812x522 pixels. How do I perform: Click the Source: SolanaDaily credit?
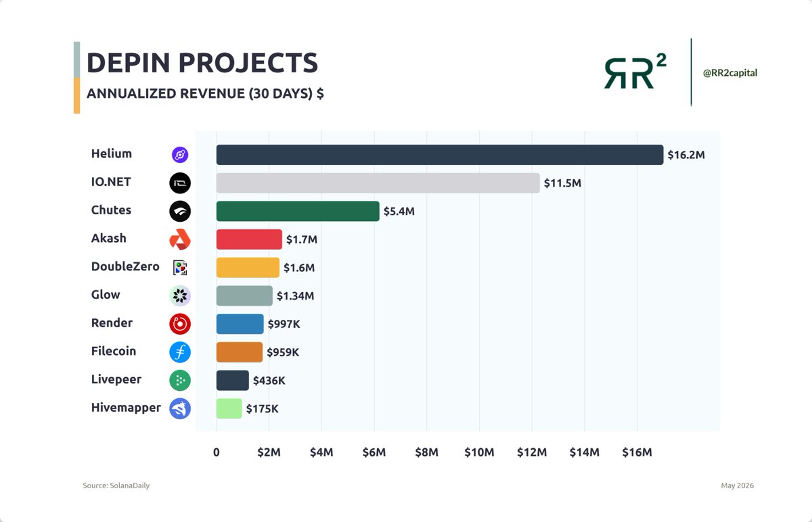(116, 486)
